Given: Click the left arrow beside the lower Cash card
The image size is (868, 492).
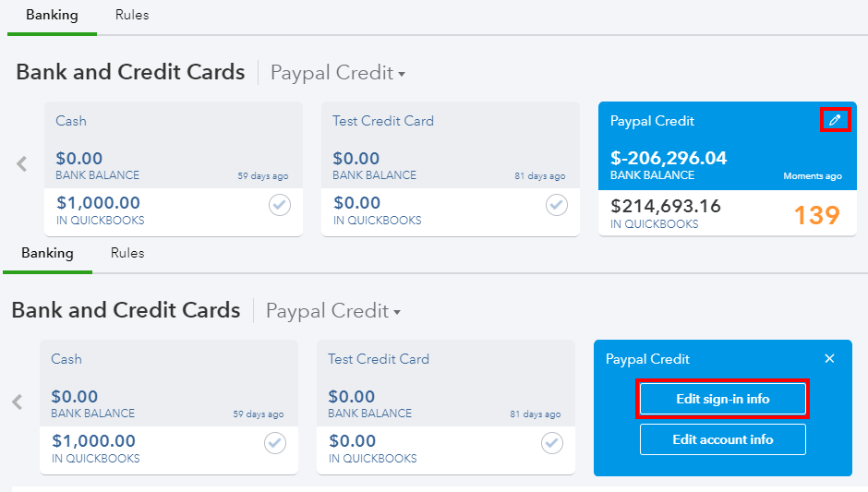Looking at the screenshot, I should coord(18,402).
